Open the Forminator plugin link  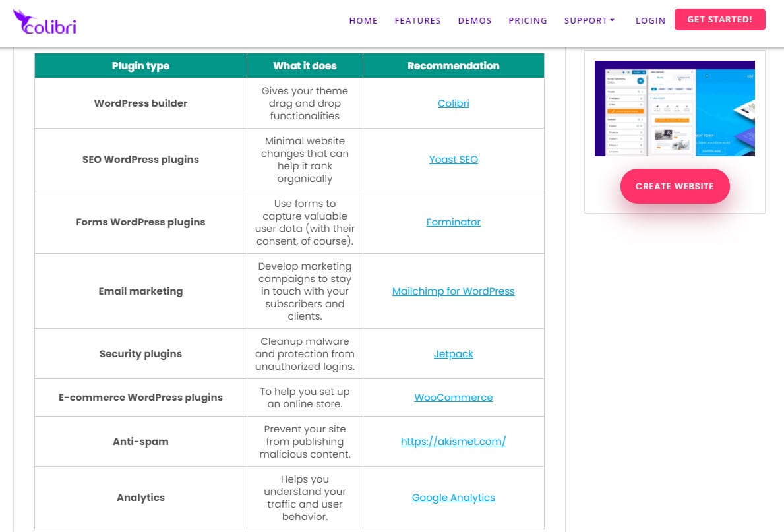click(x=453, y=222)
